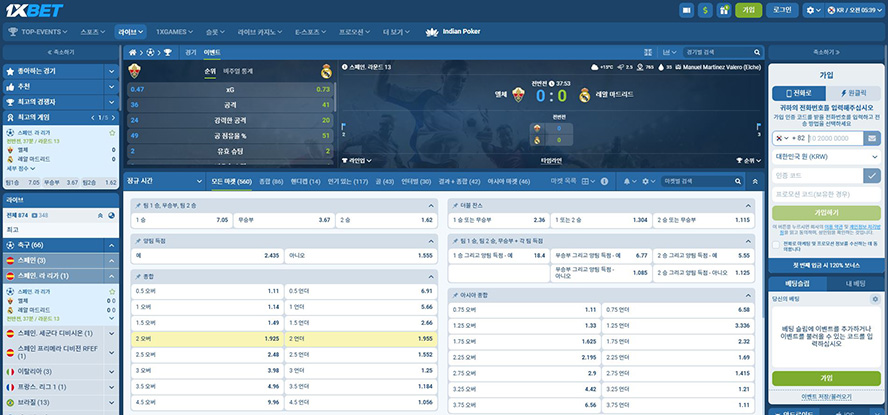Screen dimensions: 888x415
Task: Select the Handicap (14) market tab
Action: click(305, 181)
